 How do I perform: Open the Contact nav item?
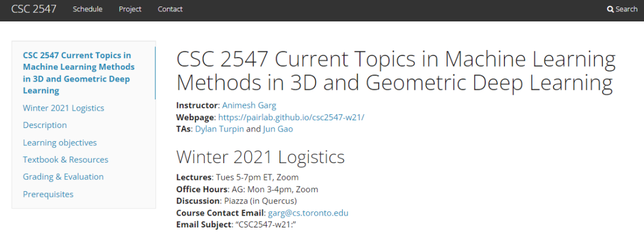[x=171, y=9]
